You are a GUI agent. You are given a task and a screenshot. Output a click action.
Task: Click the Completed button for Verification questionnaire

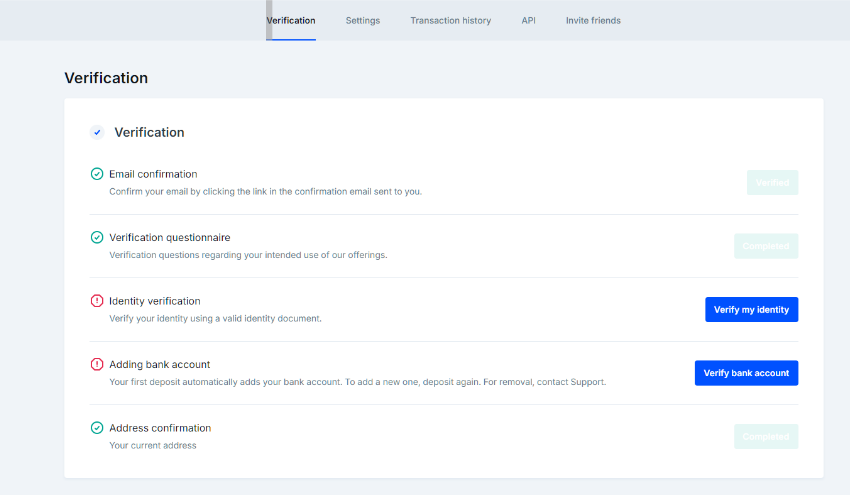766,246
